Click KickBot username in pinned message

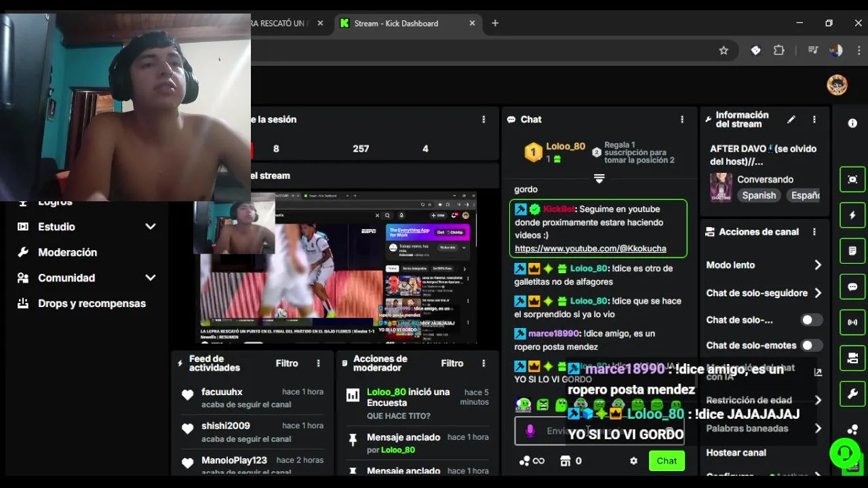559,209
